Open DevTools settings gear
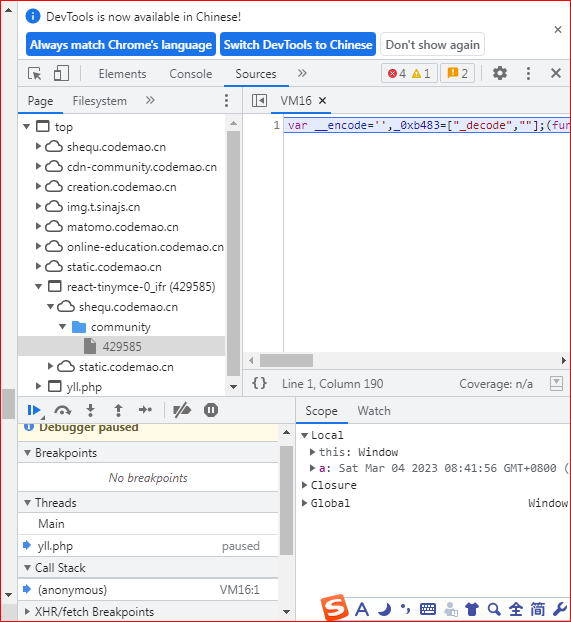The height and width of the screenshot is (622, 571). pyautogui.click(x=500, y=73)
